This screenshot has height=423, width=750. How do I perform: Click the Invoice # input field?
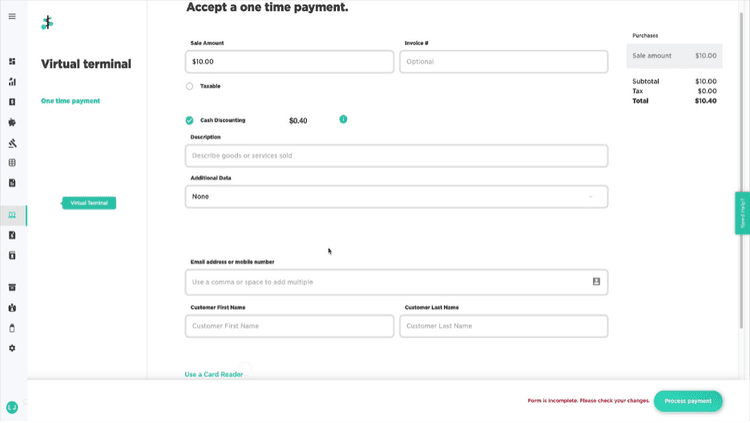503,62
